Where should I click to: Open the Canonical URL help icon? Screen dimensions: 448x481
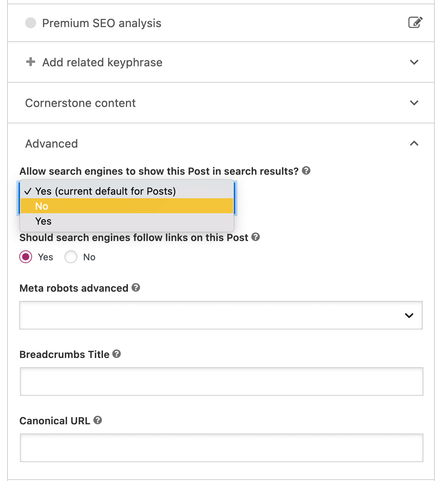point(98,420)
